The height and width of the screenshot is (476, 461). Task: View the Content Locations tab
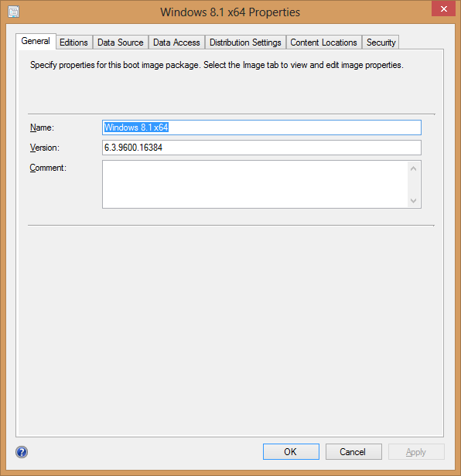[323, 42]
